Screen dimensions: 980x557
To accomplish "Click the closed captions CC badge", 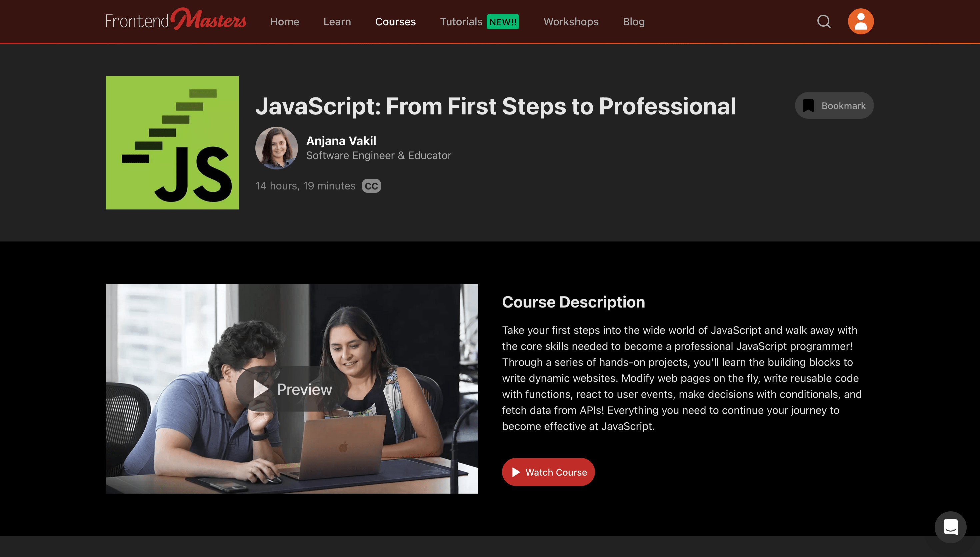I will coord(371,186).
